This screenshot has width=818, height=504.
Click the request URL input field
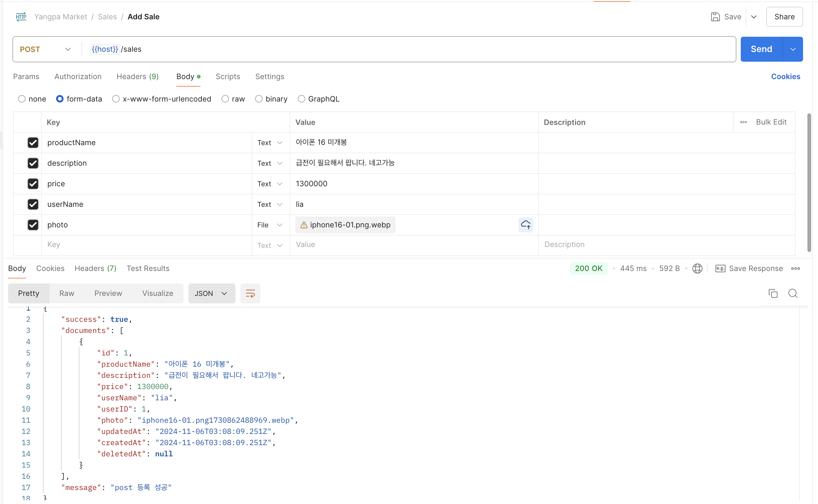tap(400, 49)
